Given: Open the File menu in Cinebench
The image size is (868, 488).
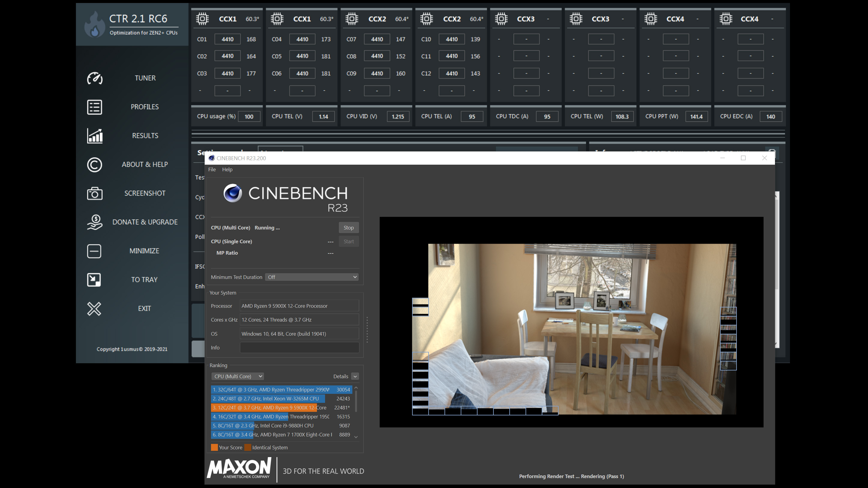Looking at the screenshot, I should click(212, 169).
